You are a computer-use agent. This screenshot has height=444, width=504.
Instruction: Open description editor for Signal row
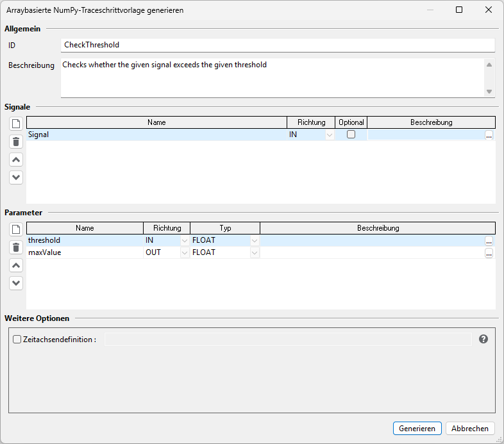(x=489, y=135)
